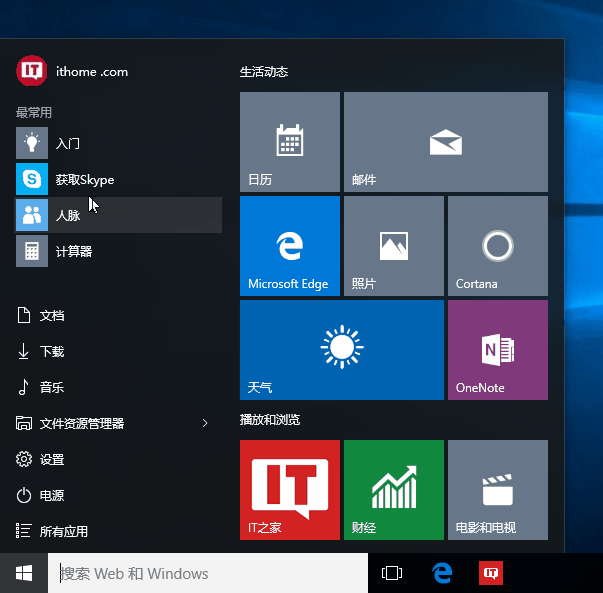The height and width of the screenshot is (593, 603).
Task: Select 获取Skype from most used list
Action: coord(85,180)
